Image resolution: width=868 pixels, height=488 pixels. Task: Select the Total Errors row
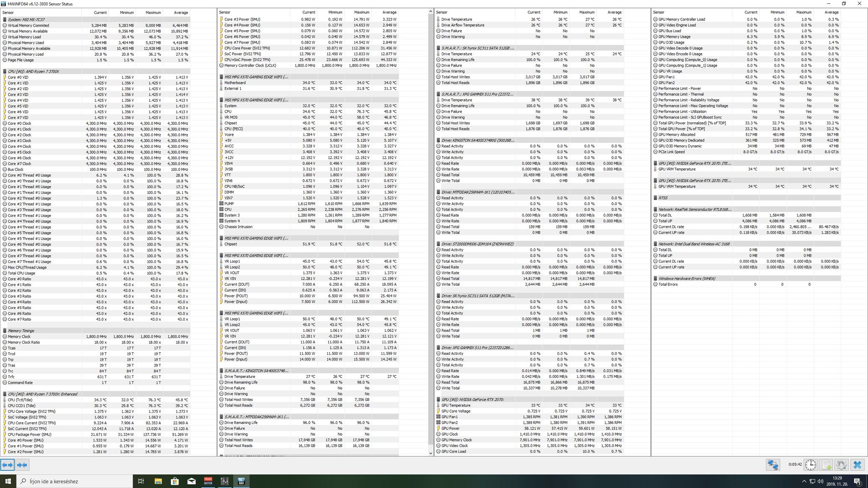[x=746, y=284]
